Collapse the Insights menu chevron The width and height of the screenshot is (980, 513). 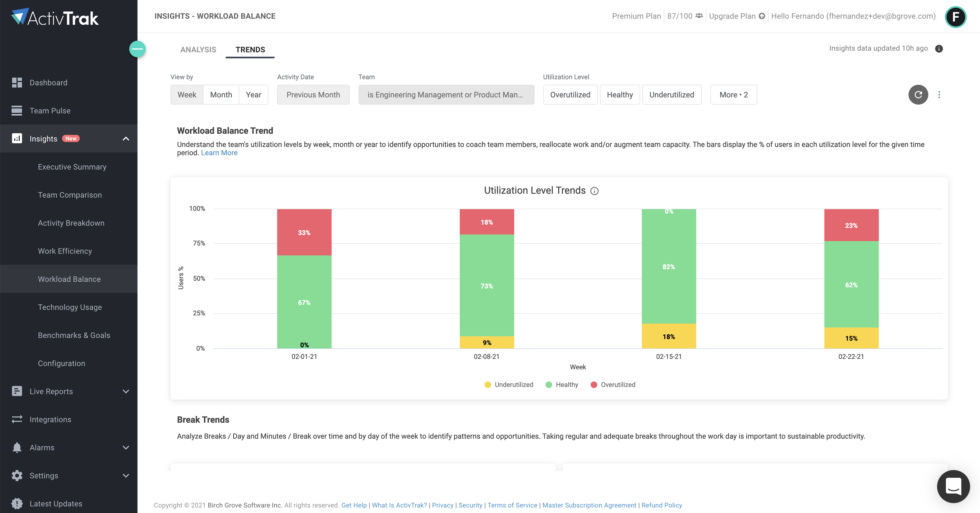126,139
